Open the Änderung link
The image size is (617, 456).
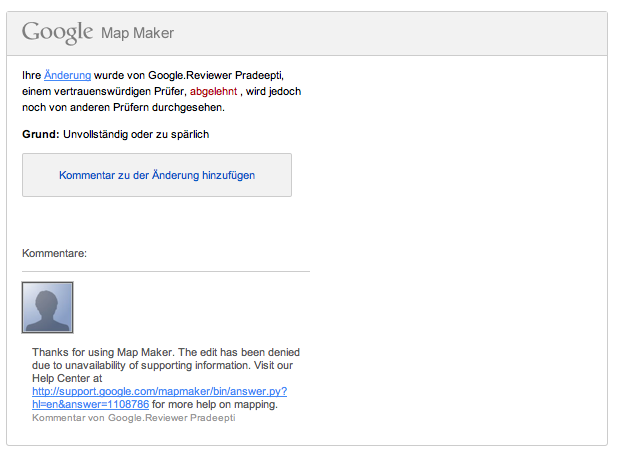point(67,75)
